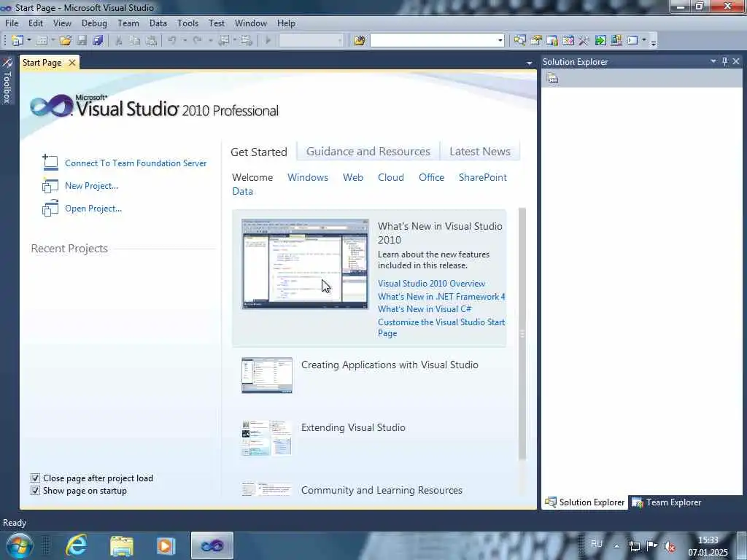Select the Windows category link
This screenshot has width=747, height=560.
click(308, 177)
